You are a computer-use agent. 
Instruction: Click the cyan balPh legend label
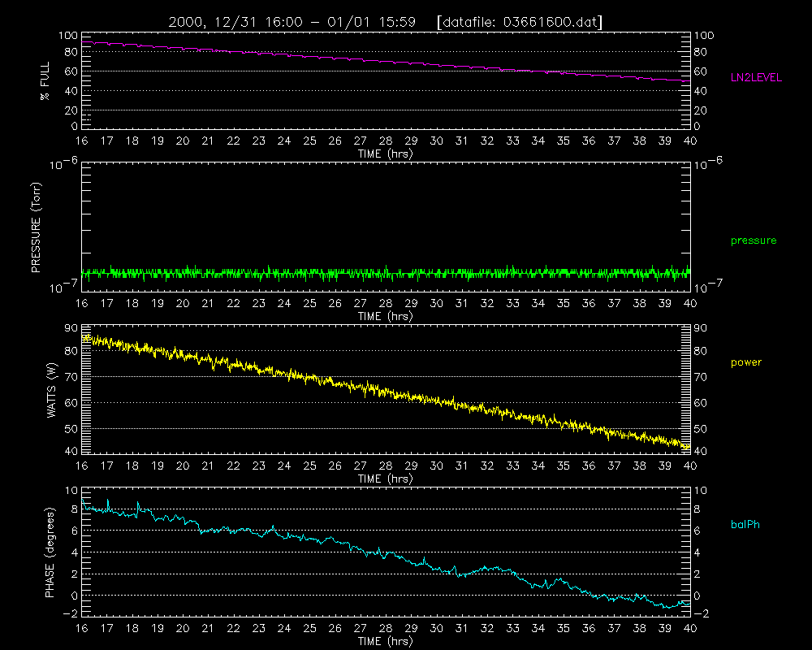745,525
